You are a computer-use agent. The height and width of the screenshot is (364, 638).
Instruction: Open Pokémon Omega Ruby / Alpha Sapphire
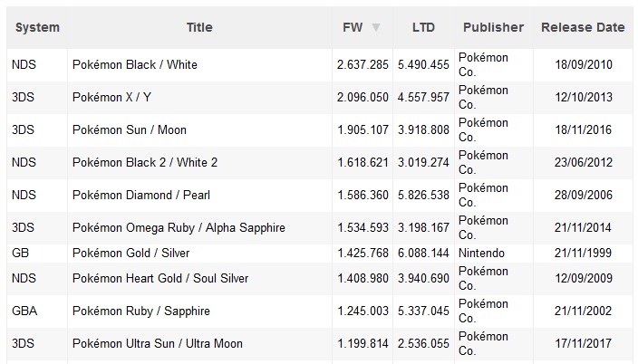[x=179, y=227]
